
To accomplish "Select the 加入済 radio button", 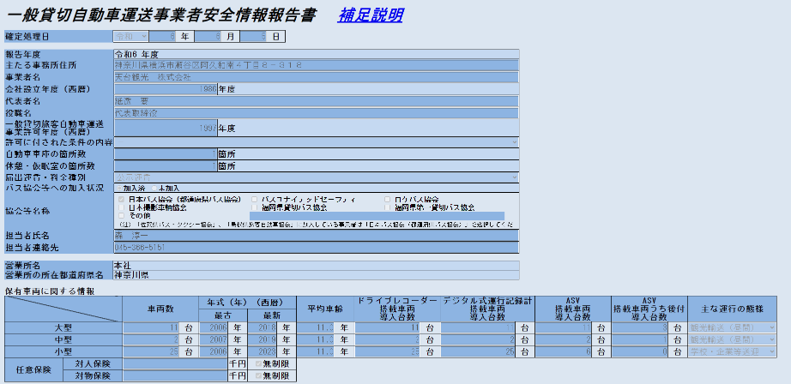I will pyautogui.click(x=119, y=188).
